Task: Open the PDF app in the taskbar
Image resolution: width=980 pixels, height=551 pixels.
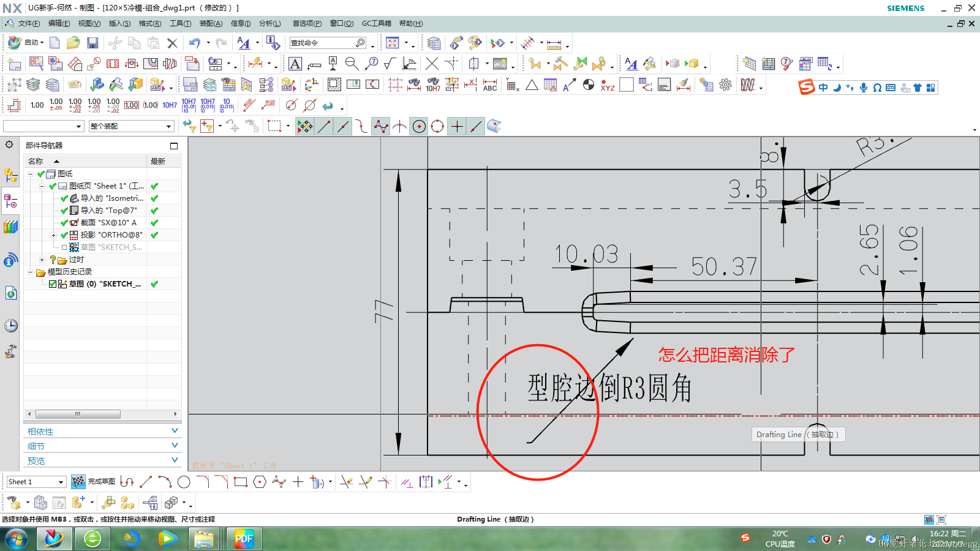Action: click(x=244, y=539)
